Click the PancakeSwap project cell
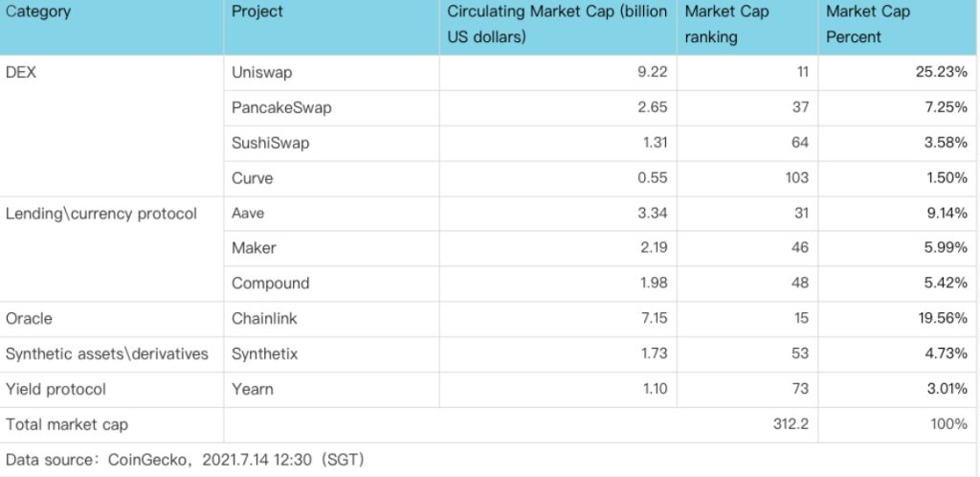Image resolution: width=980 pixels, height=477 pixels. pos(281,107)
